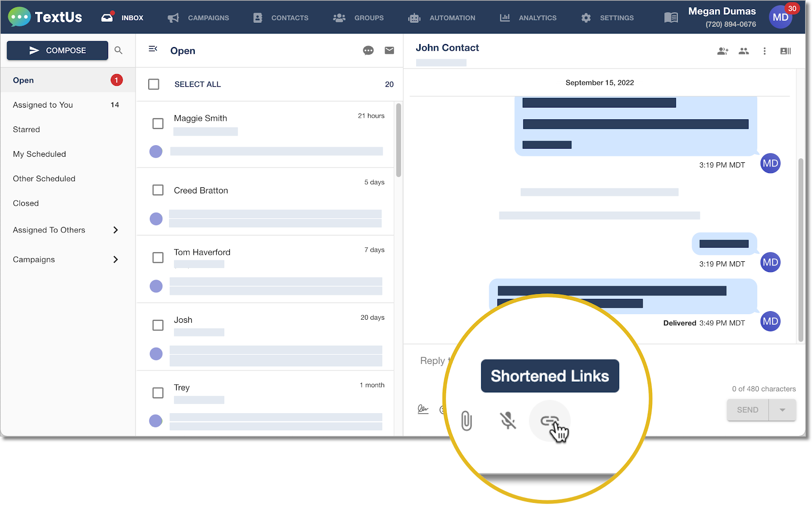Tick the checkbox next to Creed Bratton
The image size is (812, 506).
(158, 190)
